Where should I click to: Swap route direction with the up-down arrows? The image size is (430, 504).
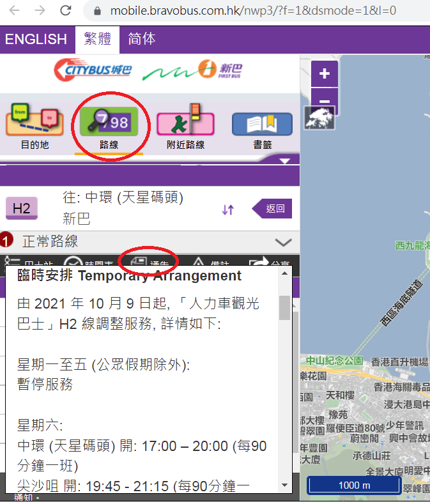(227, 210)
